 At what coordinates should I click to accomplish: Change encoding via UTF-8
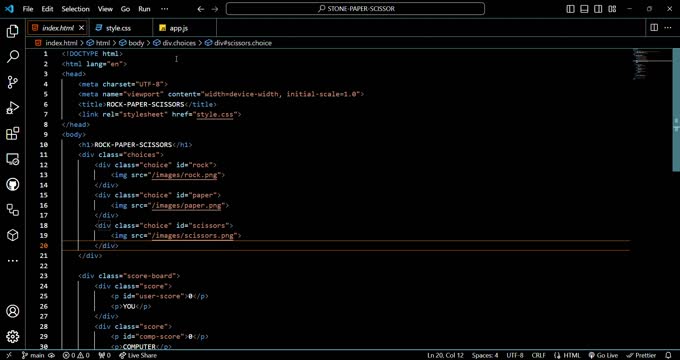(515, 355)
